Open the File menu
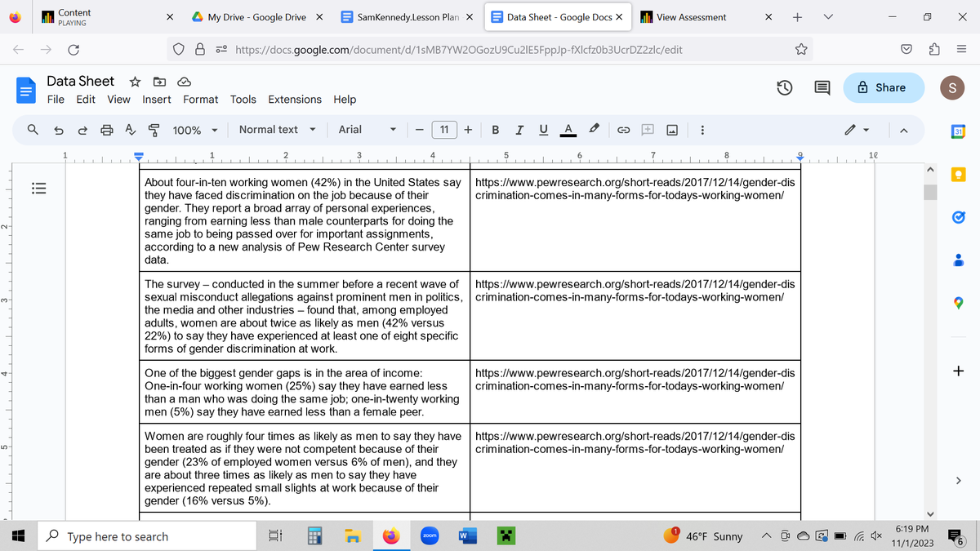 coord(56,99)
